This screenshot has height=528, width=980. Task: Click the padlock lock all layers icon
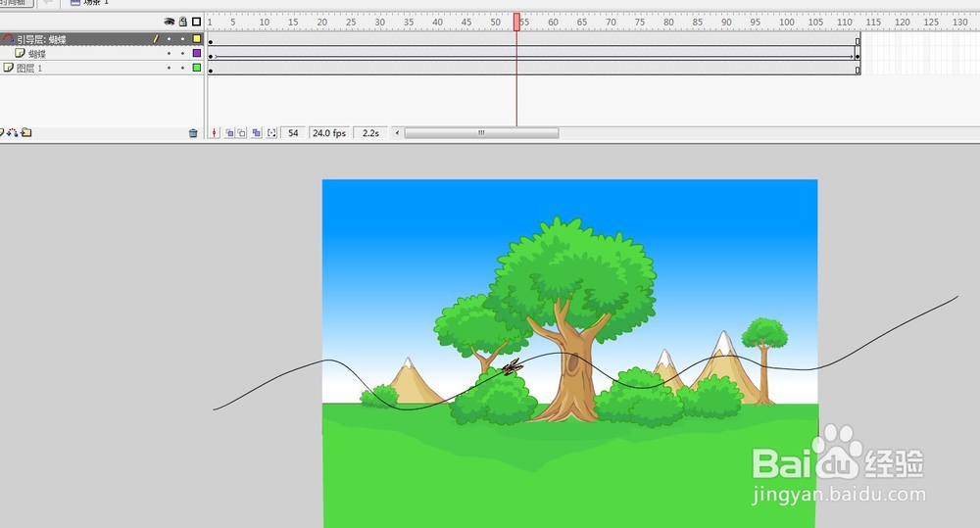point(182,22)
